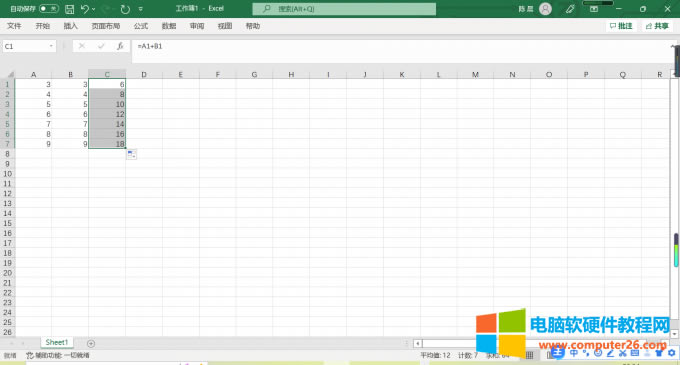Click the Undo arrow icon

[85, 9]
